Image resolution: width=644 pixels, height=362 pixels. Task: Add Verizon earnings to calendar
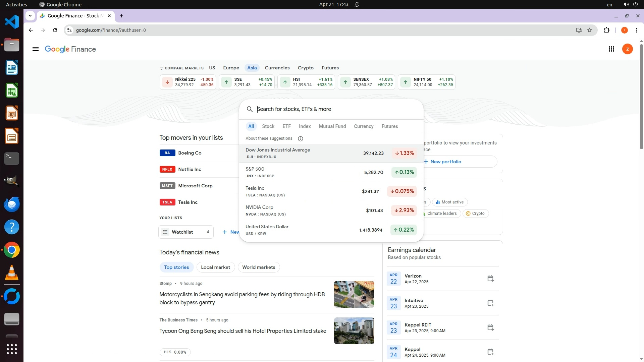tap(490, 279)
